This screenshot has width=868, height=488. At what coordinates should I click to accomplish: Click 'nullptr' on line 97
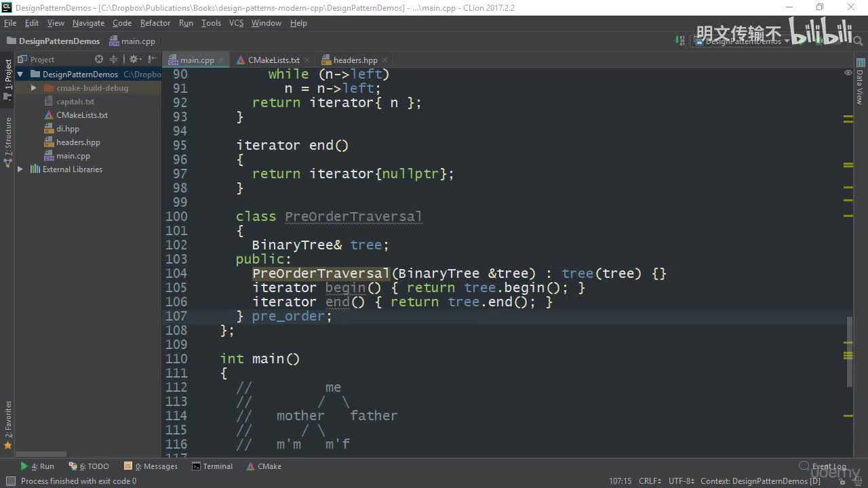[410, 174]
